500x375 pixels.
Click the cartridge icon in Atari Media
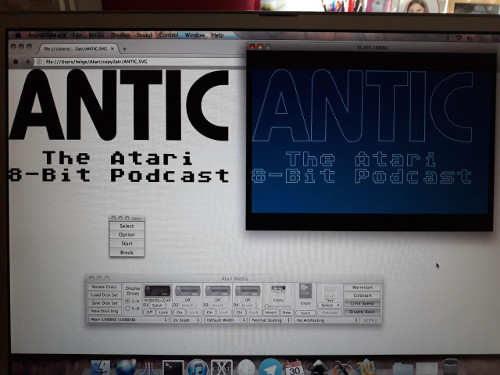tap(305, 291)
